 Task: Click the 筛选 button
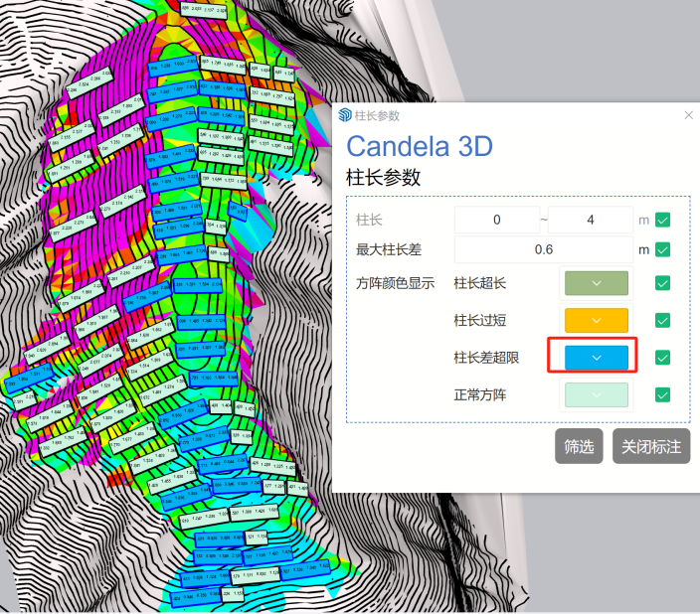coord(579,447)
